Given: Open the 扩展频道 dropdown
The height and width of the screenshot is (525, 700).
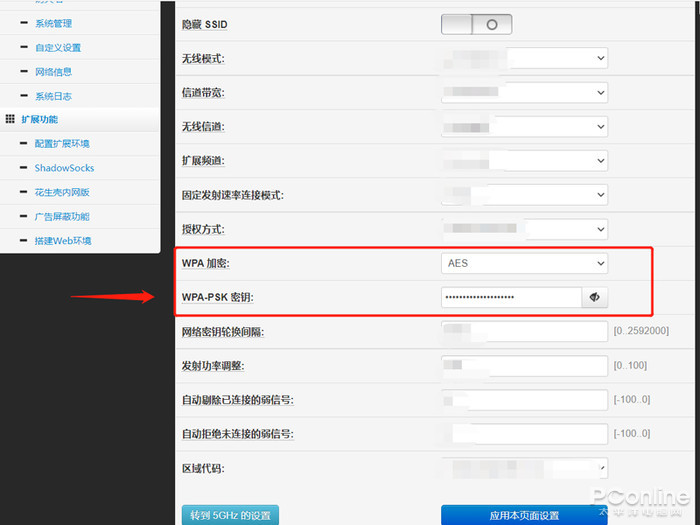Looking at the screenshot, I should click(524, 161).
